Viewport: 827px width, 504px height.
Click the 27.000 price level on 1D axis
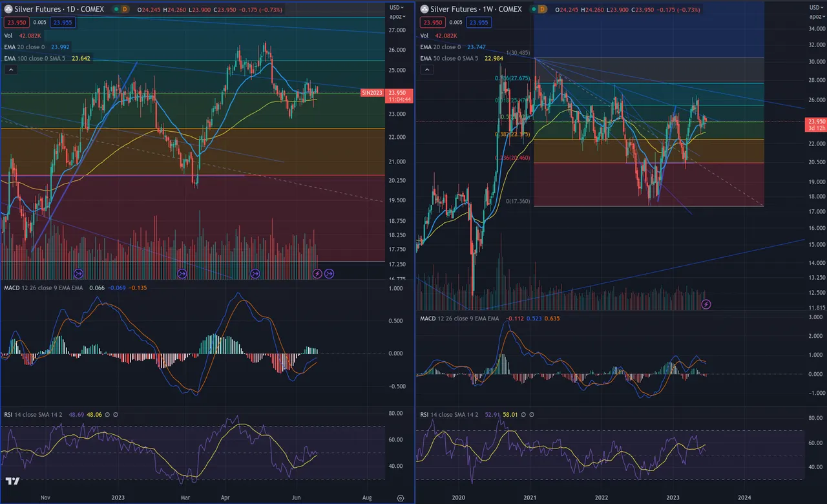click(x=397, y=30)
